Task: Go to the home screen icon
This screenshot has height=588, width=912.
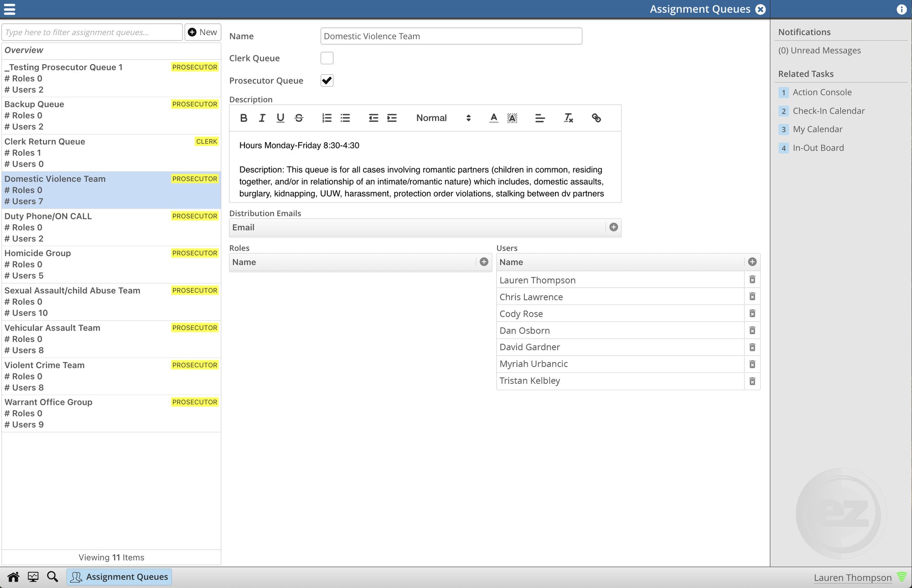Action: [13, 577]
